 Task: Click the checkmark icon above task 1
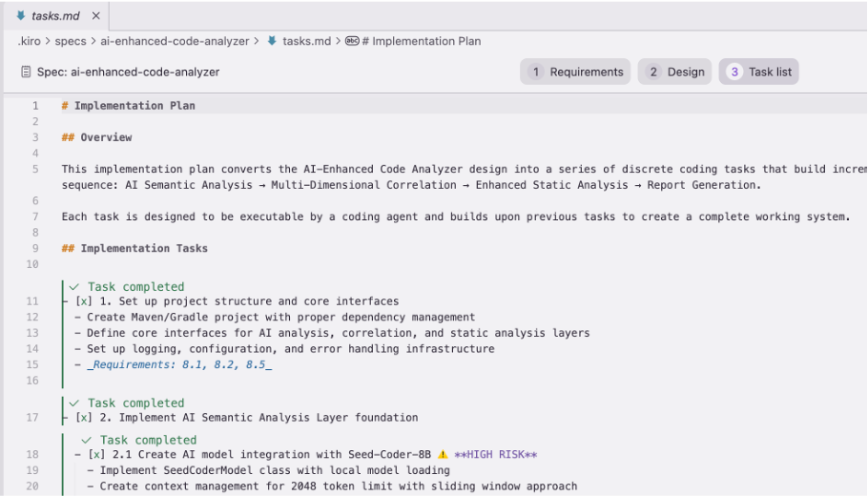[x=73, y=287]
